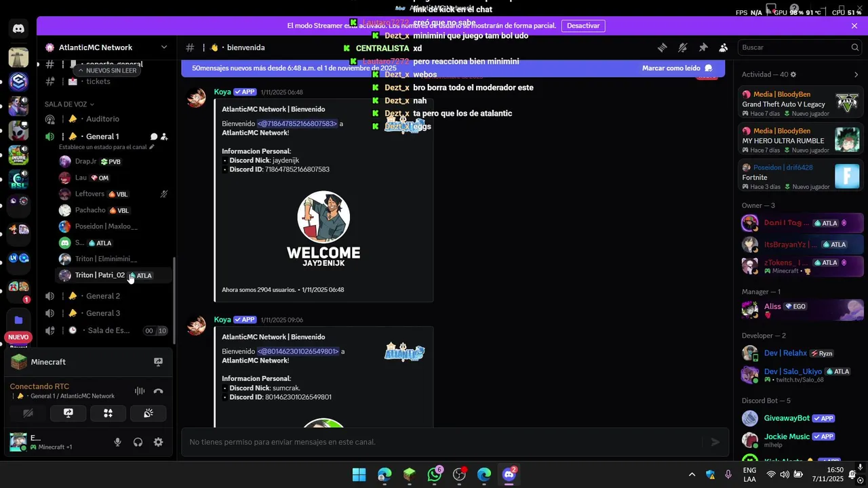The image size is (868, 488).
Task: Open pinned messages pin icon
Action: (x=703, y=47)
